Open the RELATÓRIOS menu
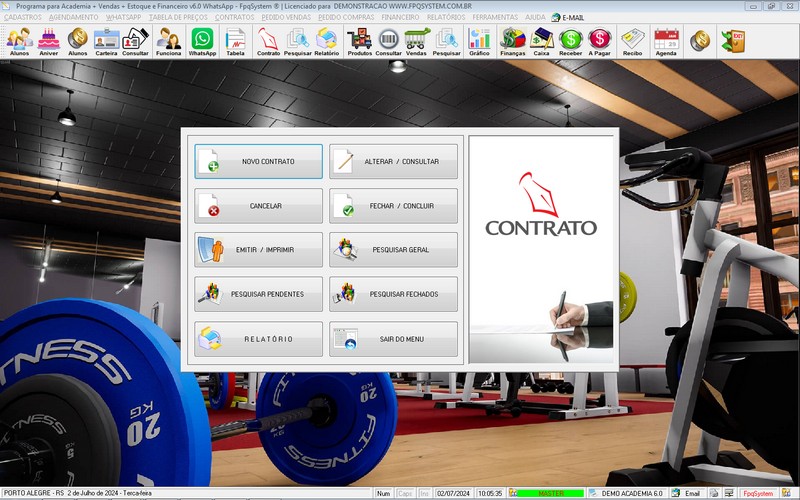800x500 pixels. coord(446,17)
